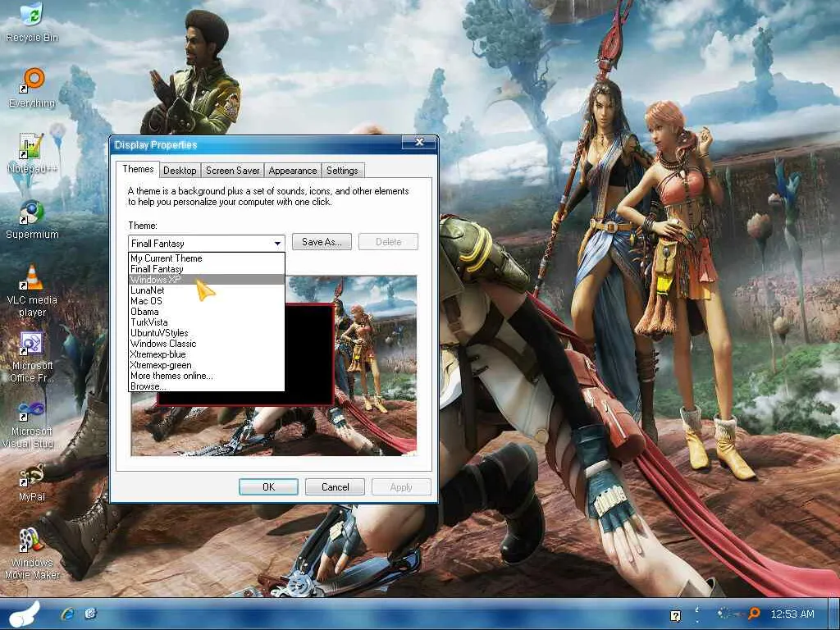Viewport: 840px width, 630px height.
Task: Collapse the Theme dropdown arrow
Action: [x=277, y=243]
